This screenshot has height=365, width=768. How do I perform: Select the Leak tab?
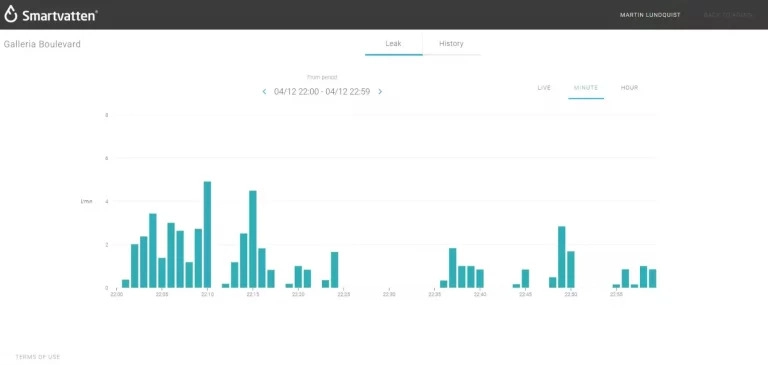[393, 44]
